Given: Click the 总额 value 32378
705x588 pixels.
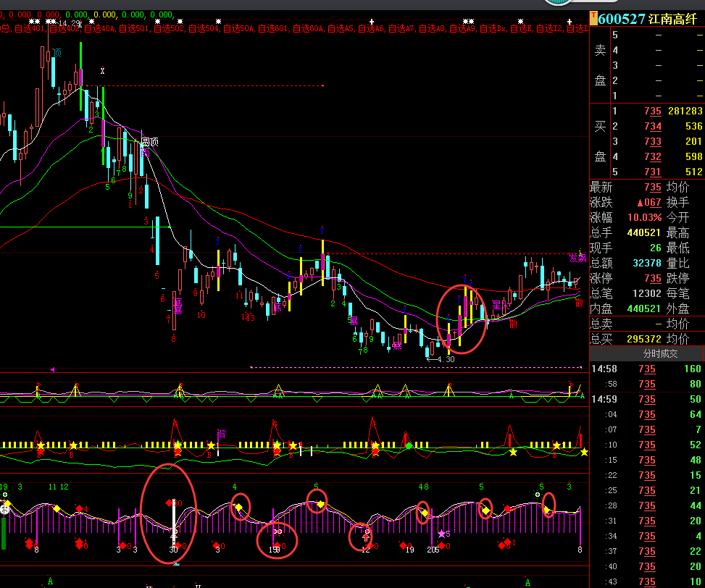Looking at the screenshot, I should point(647,263).
